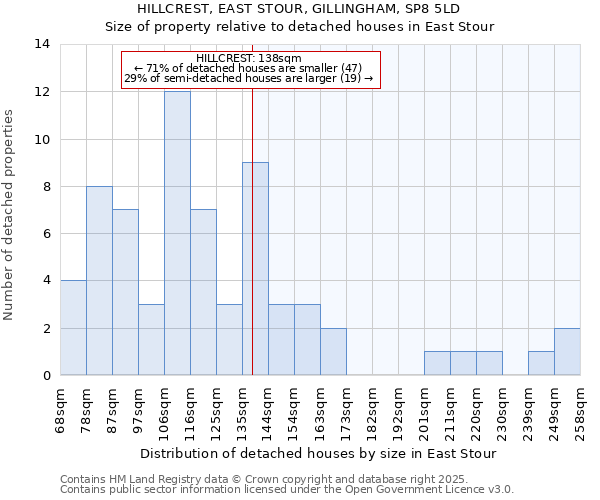
Task: Select the bar starting at 239sqm
Action: (x=541, y=363)
